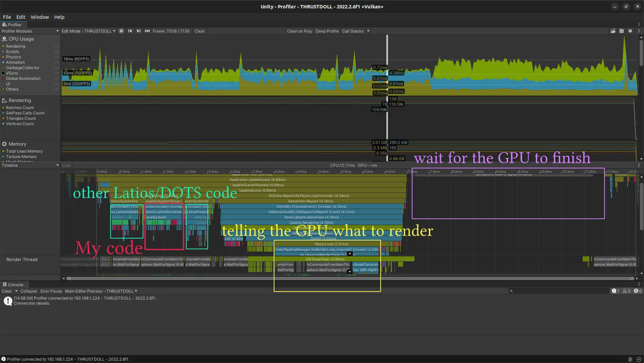The width and height of the screenshot is (644, 363).
Task: Click the record/live capture icon
Action: tap(122, 31)
